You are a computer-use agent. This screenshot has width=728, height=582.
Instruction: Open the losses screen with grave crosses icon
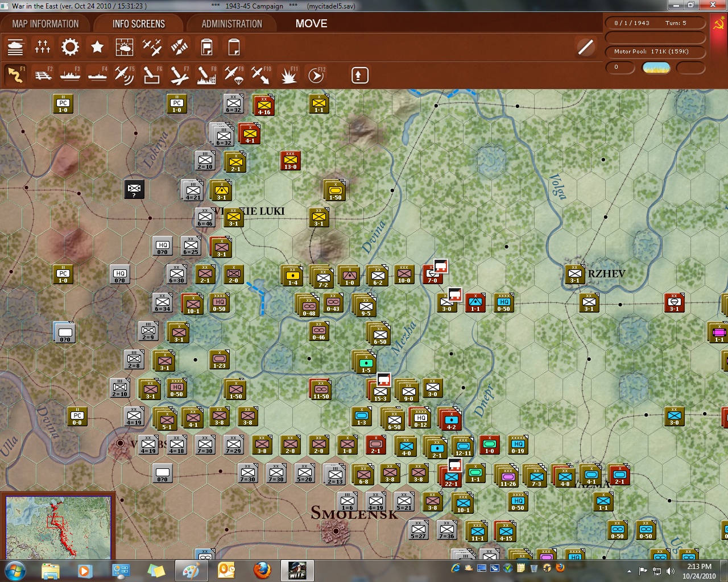pyautogui.click(x=43, y=47)
